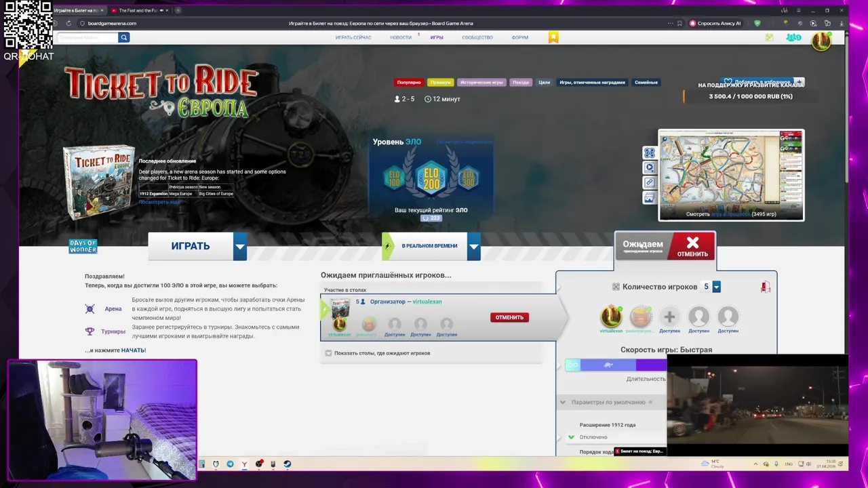The image size is (868, 488).
Task: Open the Количество игроков dropdown showing 5
Action: tap(716, 287)
